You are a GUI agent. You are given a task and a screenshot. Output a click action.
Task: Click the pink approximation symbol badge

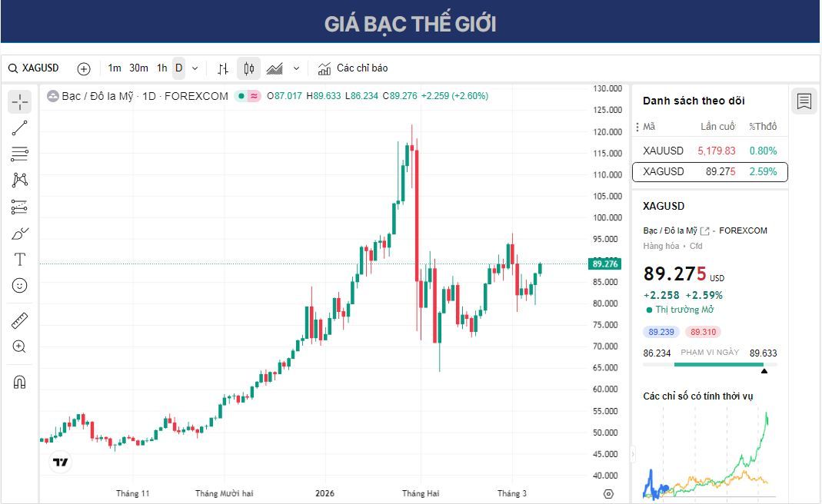[x=254, y=96]
